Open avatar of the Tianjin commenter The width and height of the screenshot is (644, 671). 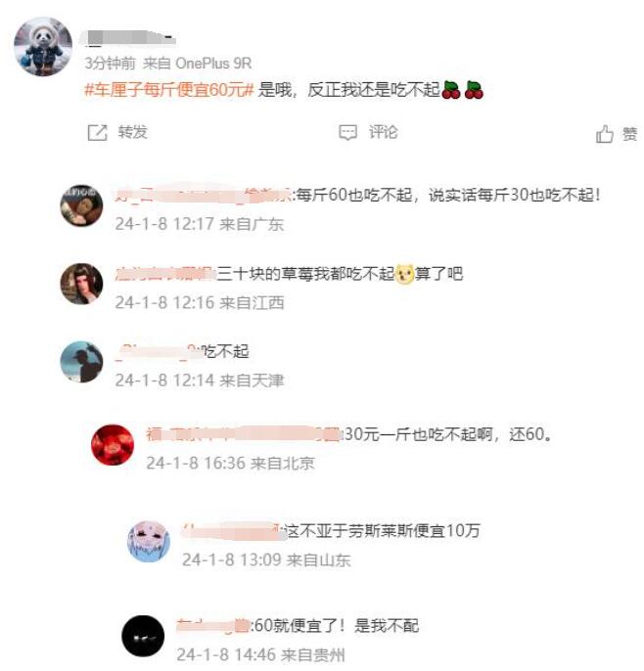81,362
